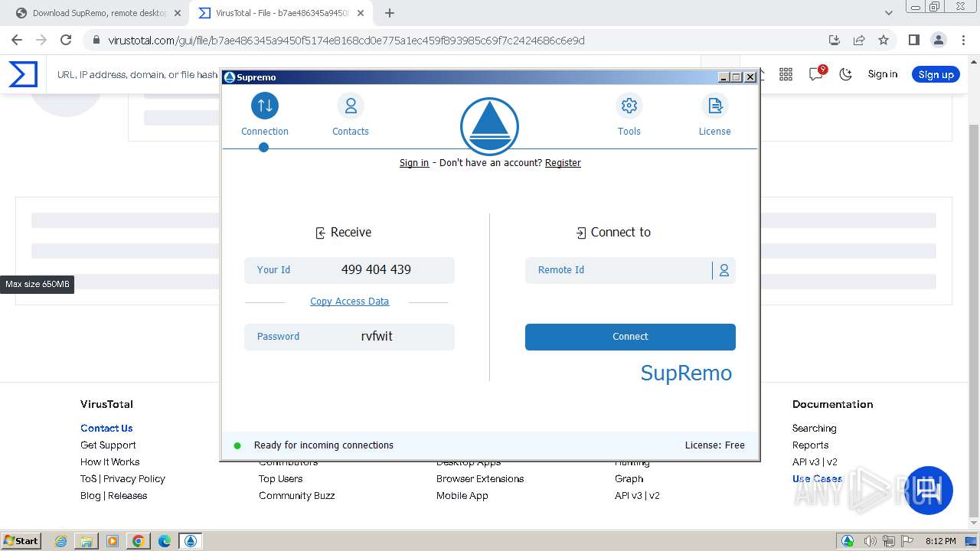Toggle VirusTotal dark mode
Viewport: 980px width, 551px height.
[845, 74]
